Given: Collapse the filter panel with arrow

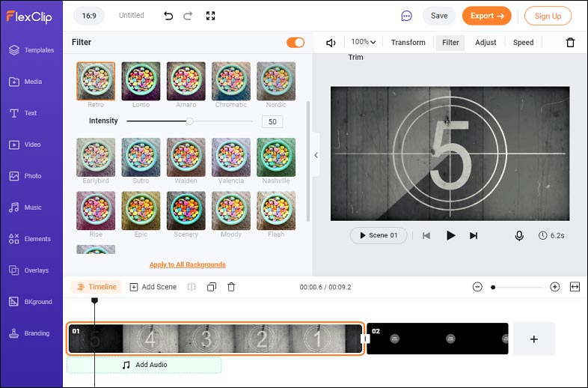Looking at the screenshot, I should coord(316,155).
